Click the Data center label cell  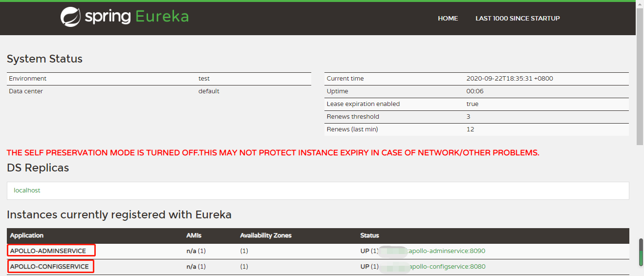(26, 91)
